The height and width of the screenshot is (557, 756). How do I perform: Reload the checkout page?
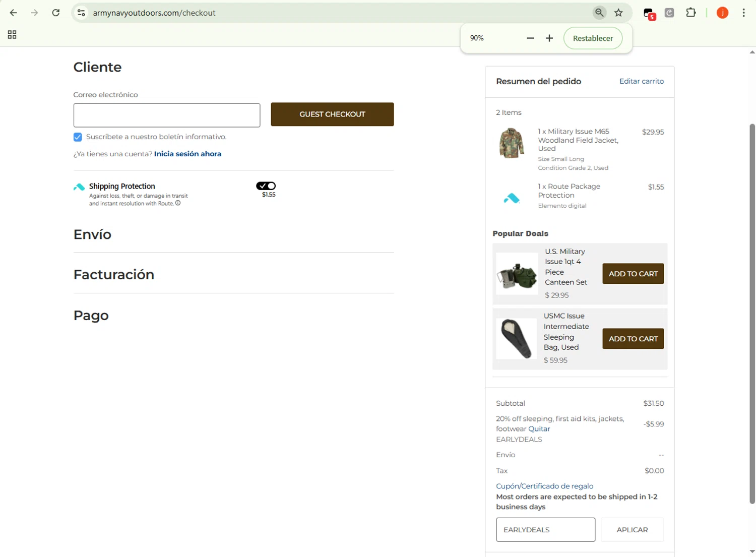[56, 13]
